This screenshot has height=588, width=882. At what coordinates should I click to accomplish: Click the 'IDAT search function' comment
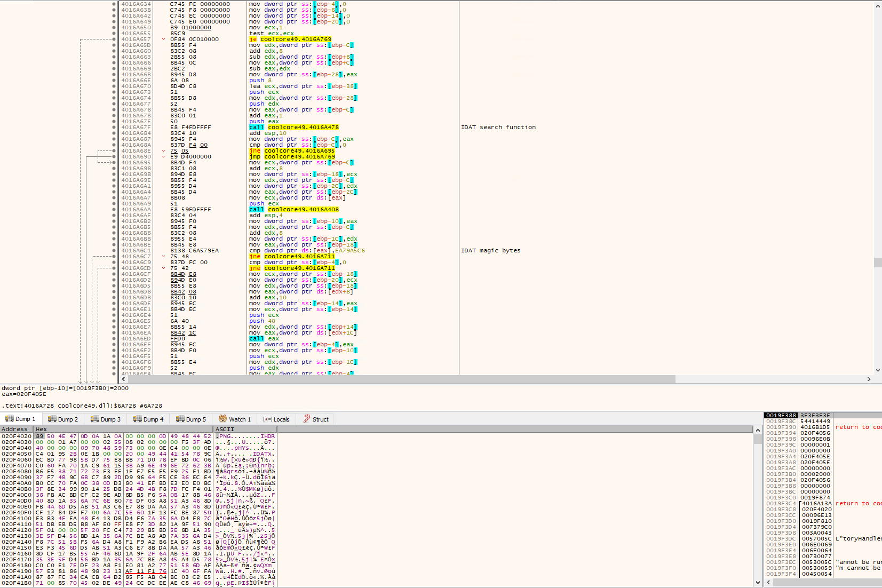coord(498,127)
